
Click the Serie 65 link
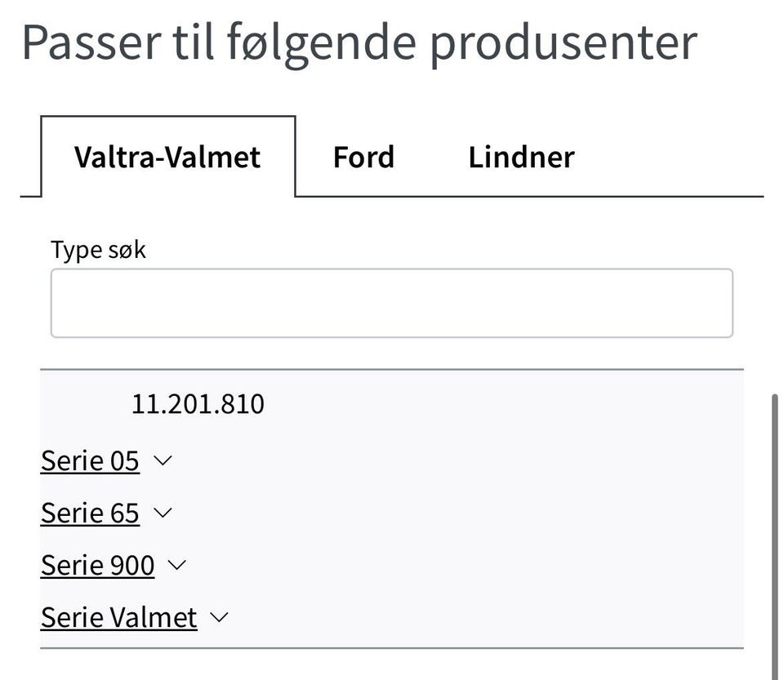click(90, 513)
